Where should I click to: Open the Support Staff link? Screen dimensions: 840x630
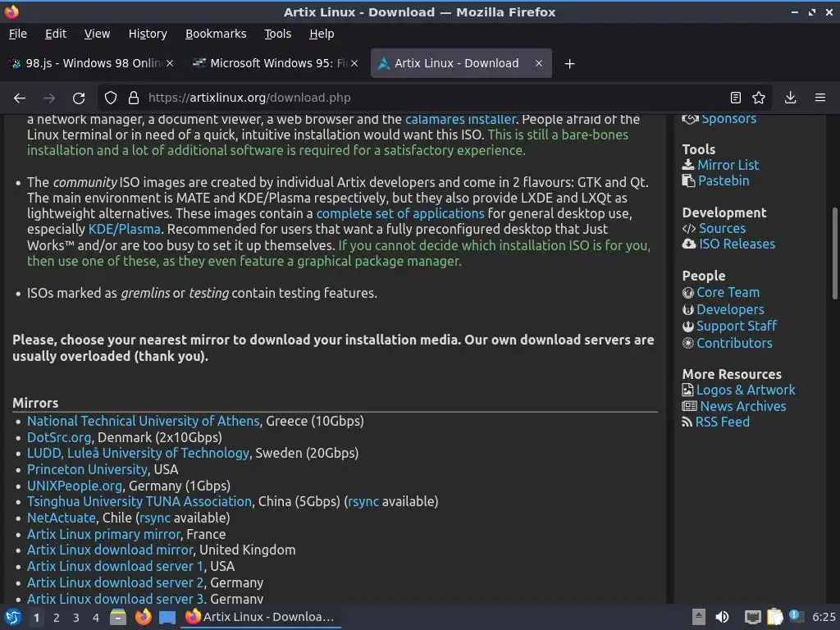[x=736, y=326]
